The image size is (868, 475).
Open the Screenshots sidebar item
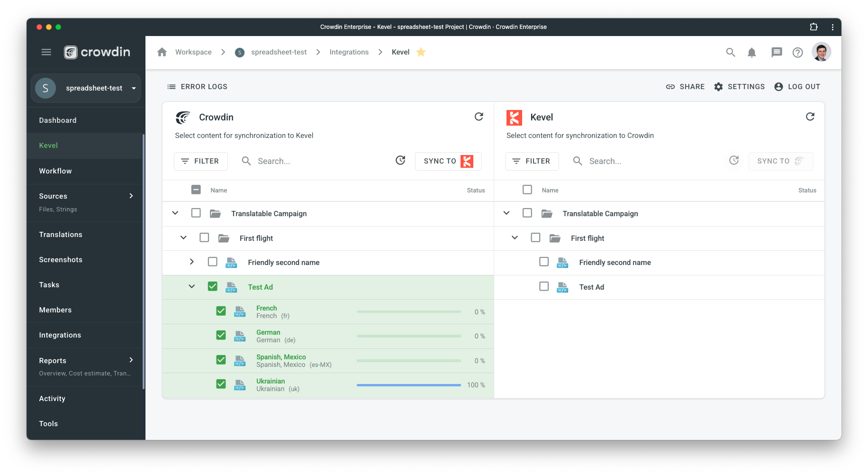[x=84, y=260]
